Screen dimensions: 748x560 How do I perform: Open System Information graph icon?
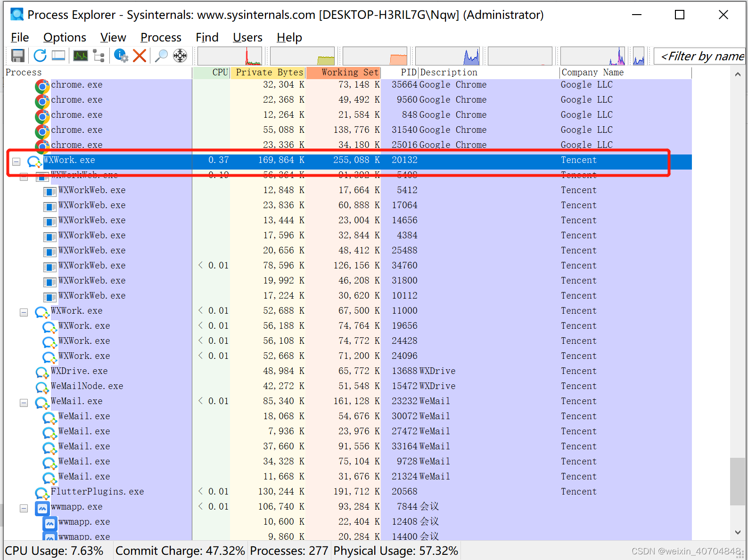click(x=81, y=56)
